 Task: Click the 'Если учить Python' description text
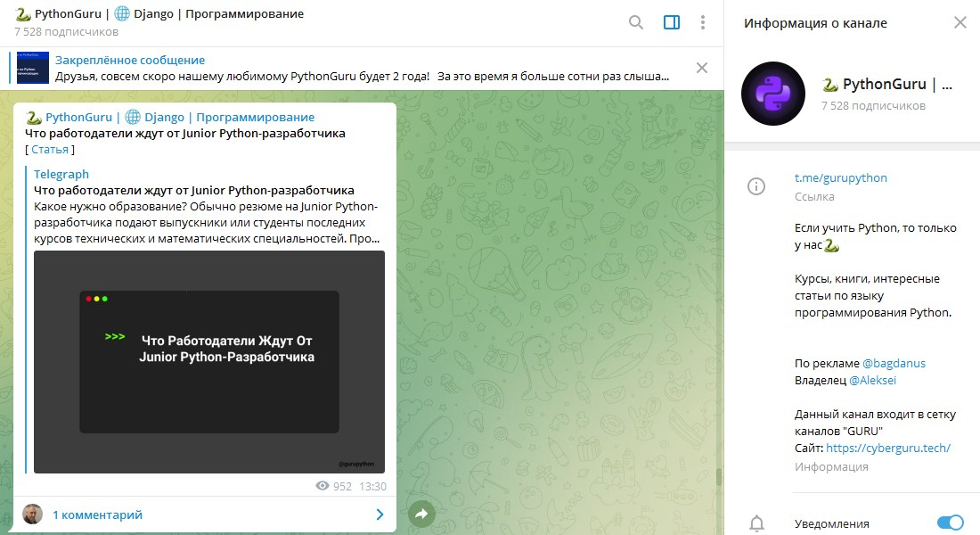click(876, 236)
